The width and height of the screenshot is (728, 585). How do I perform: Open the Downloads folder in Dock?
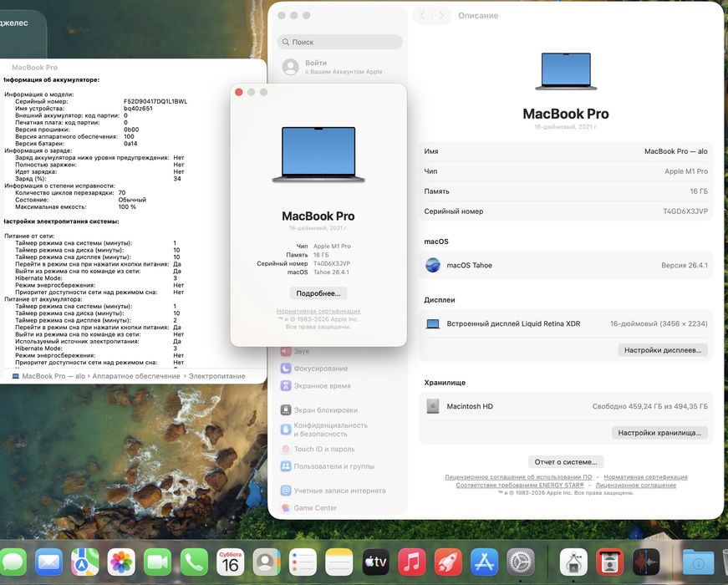point(698,562)
